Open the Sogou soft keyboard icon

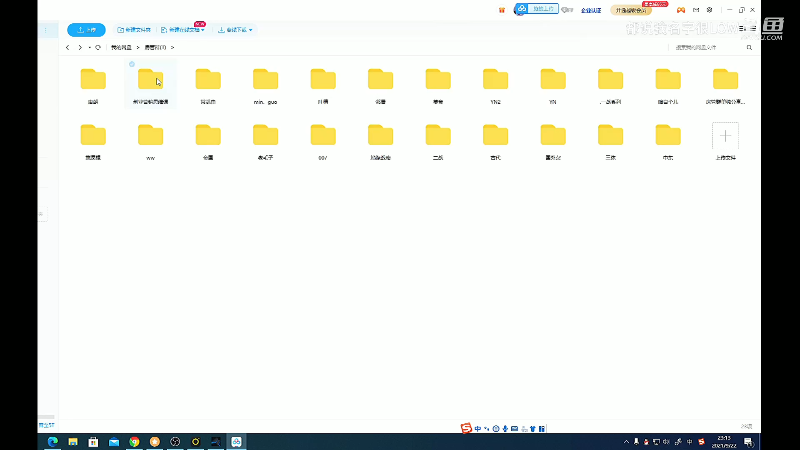pyautogui.click(x=514, y=429)
